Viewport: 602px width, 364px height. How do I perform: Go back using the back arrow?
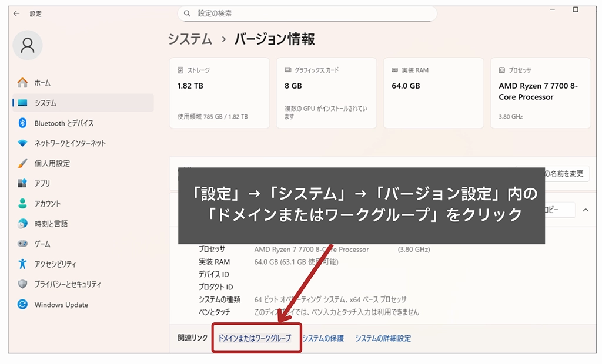coord(16,13)
